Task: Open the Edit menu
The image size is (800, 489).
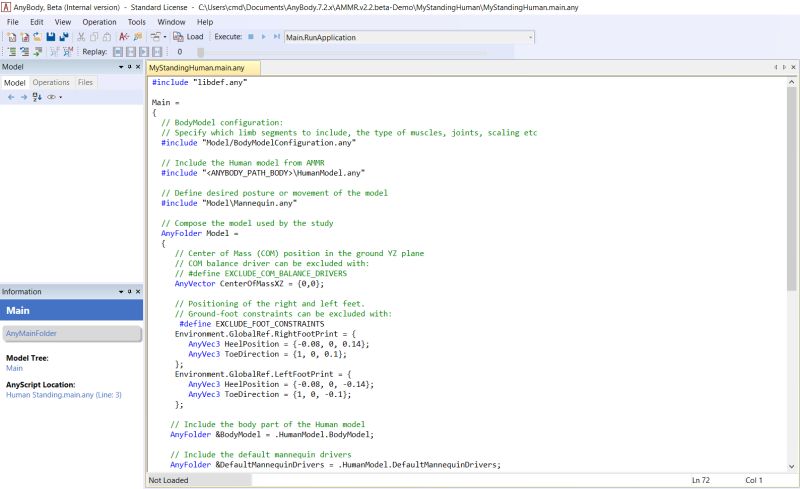Action: (37, 22)
